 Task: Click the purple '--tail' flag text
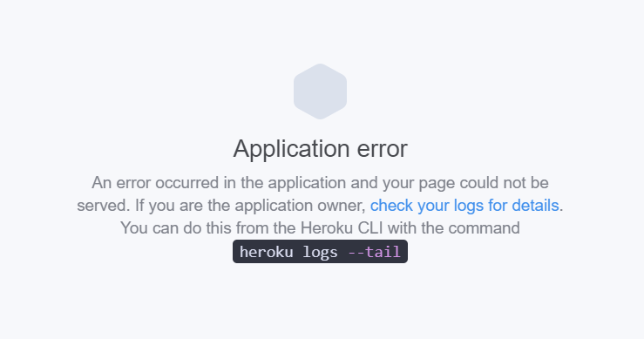(374, 252)
